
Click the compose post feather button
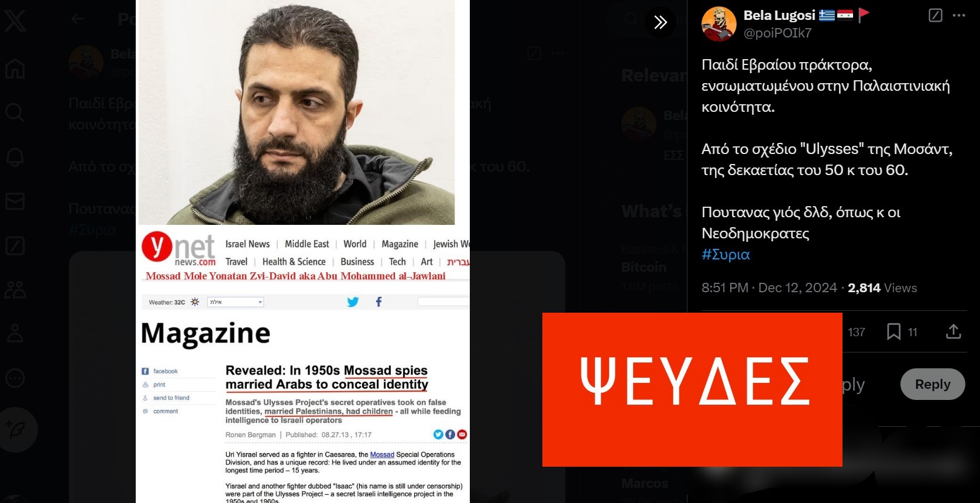click(x=18, y=429)
